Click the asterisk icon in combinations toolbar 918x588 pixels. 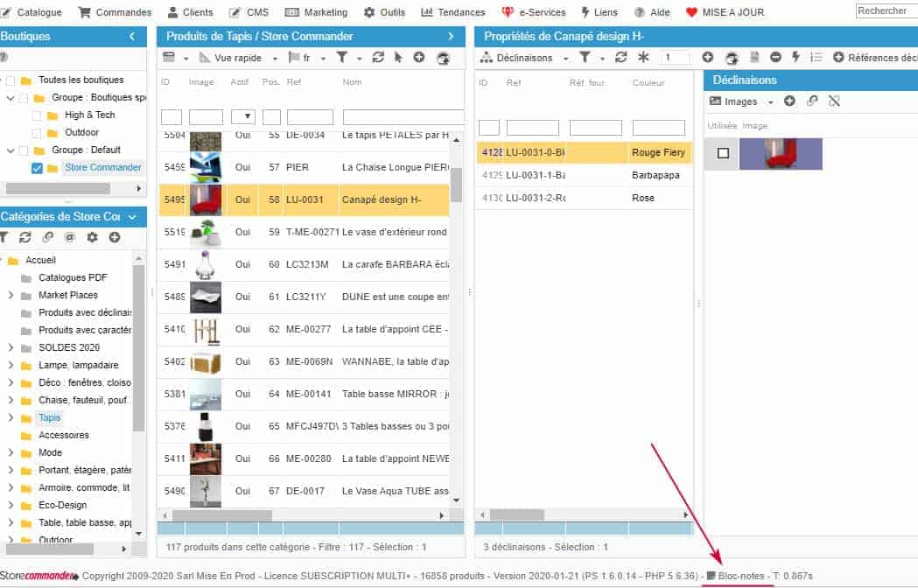click(x=643, y=58)
